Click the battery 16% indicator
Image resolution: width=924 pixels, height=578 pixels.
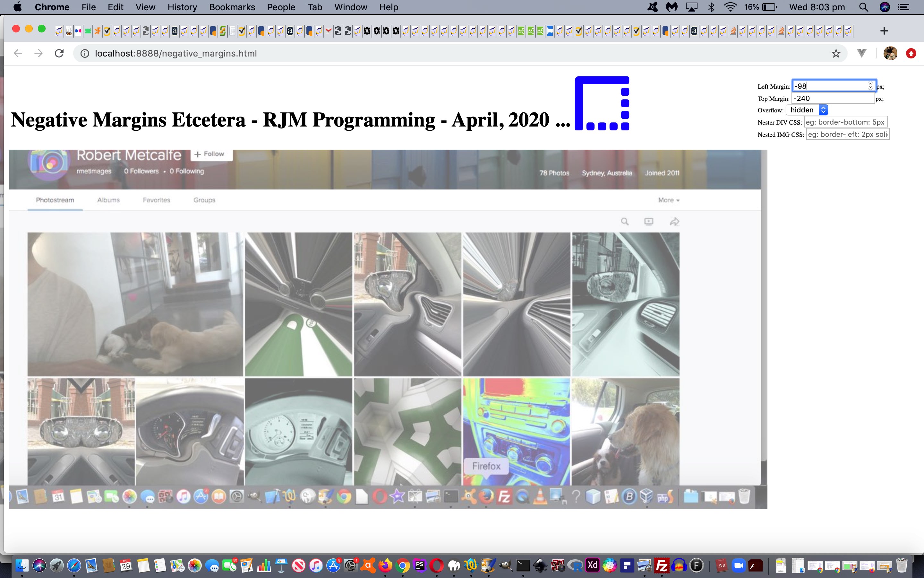pyautogui.click(x=760, y=7)
